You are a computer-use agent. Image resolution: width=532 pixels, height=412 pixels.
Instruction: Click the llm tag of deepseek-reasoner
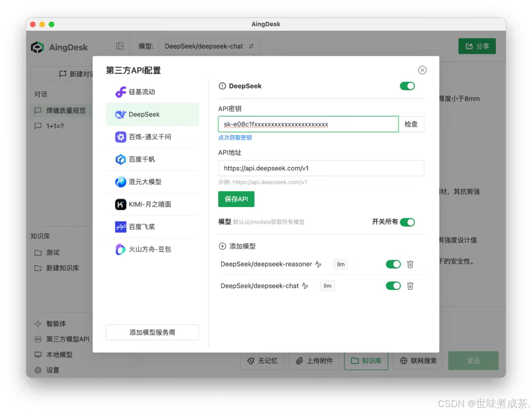pos(341,264)
